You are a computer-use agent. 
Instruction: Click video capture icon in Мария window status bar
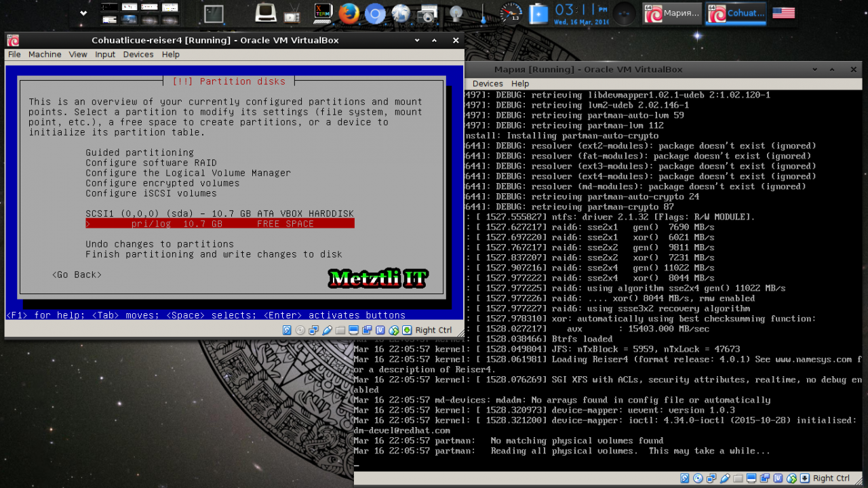pos(765,478)
